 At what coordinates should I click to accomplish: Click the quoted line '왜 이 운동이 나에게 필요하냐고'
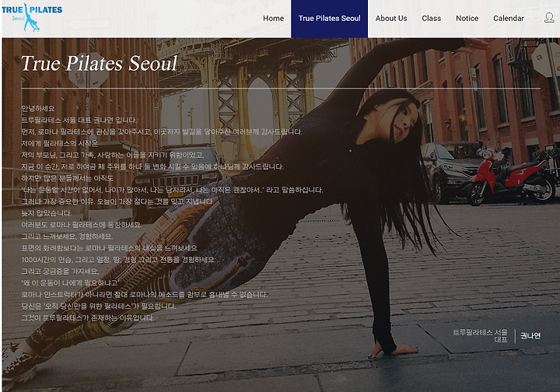(x=70, y=283)
